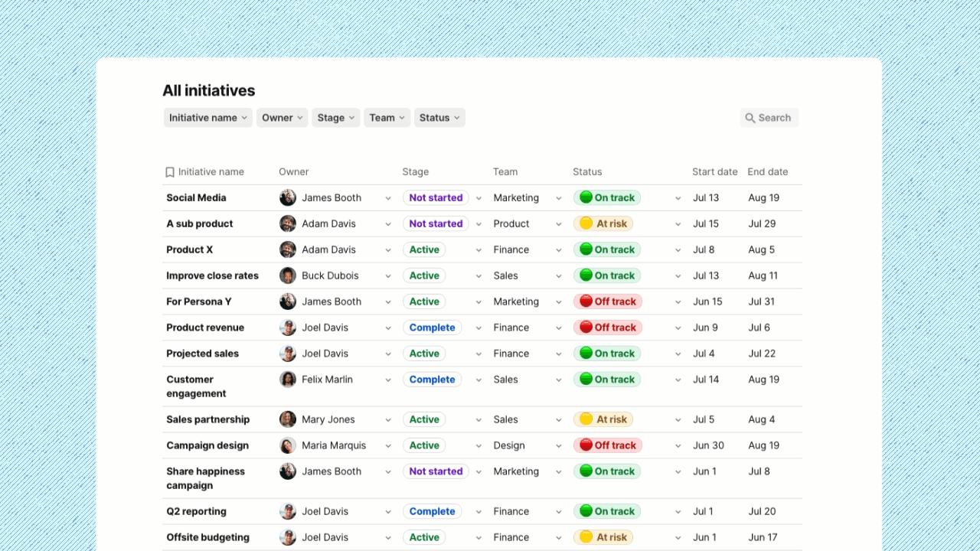This screenshot has height=551, width=980.
Task: Click Mary Jones's avatar in Sales partnership row
Action: 288,419
